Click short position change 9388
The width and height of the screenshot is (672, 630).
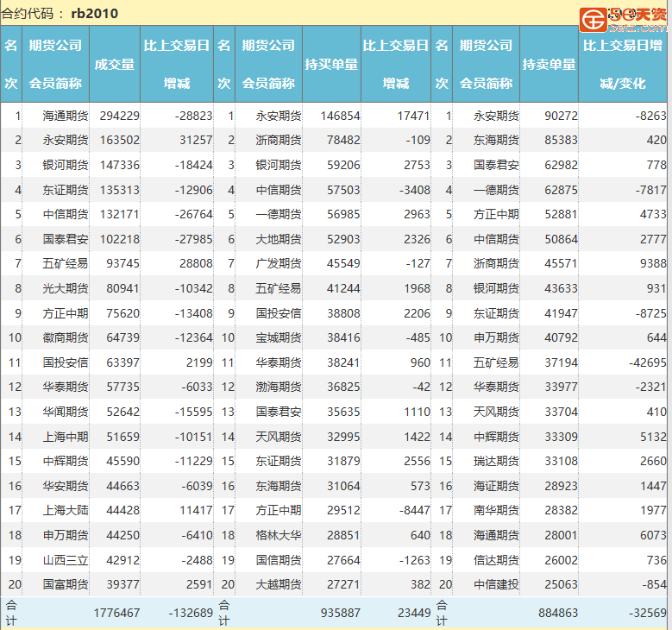653,264
